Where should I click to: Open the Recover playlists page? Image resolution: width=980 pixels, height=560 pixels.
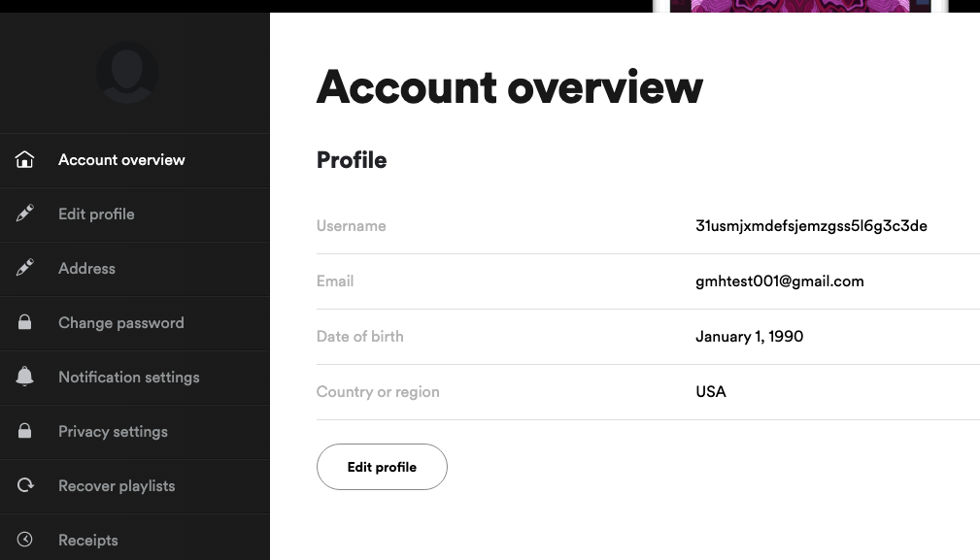117,486
